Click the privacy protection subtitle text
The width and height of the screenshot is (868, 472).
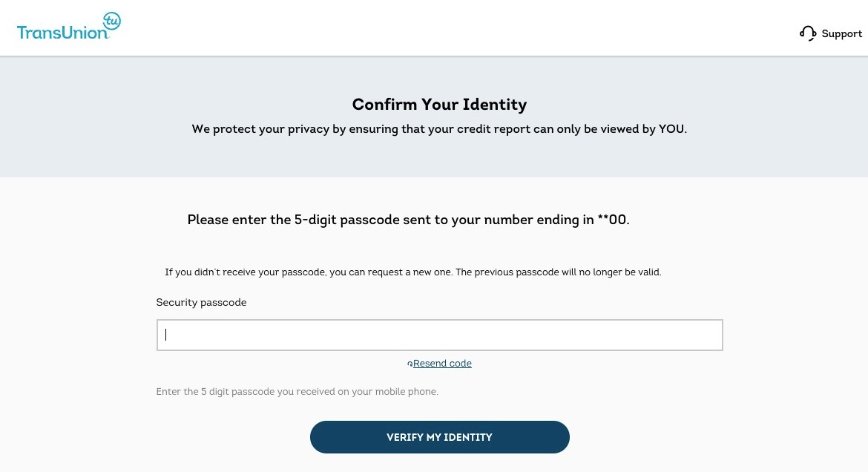[415, 129]
